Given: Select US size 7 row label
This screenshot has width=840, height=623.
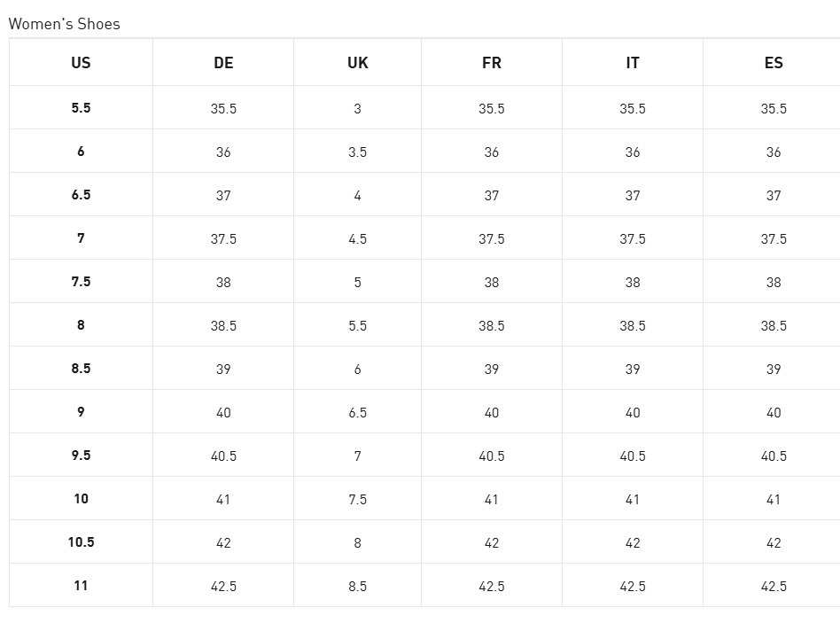Looking at the screenshot, I should tap(81, 238).
